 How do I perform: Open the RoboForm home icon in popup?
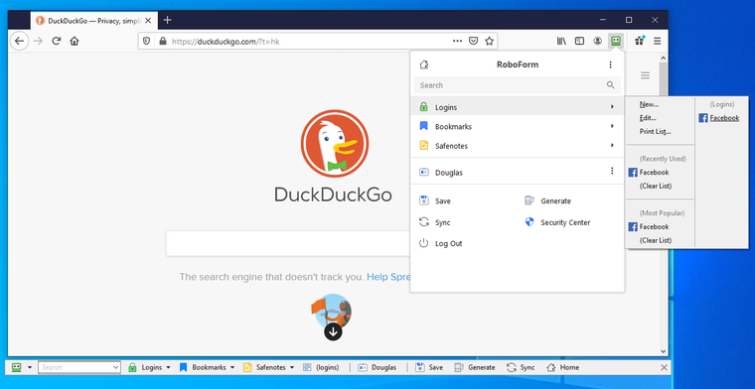(x=424, y=65)
